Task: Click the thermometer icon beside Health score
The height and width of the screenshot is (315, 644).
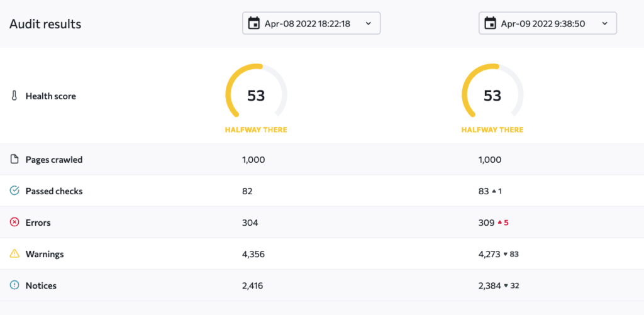Action: tap(14, 96)
